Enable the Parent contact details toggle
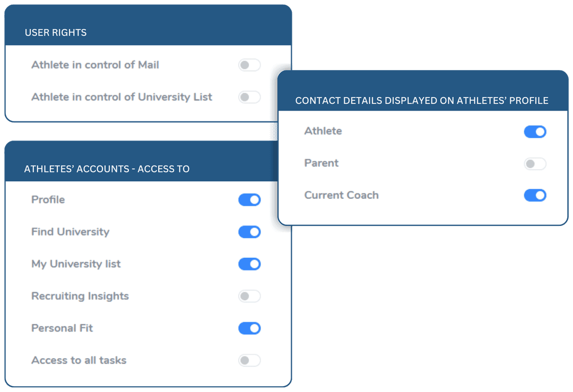573x392 pixels. [535, 163]
